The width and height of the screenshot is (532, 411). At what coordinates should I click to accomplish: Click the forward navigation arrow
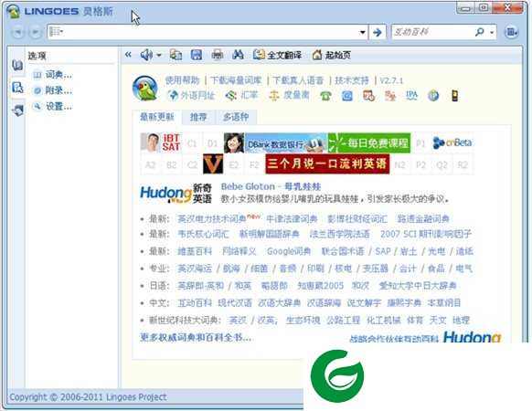[x=35, y=32]
